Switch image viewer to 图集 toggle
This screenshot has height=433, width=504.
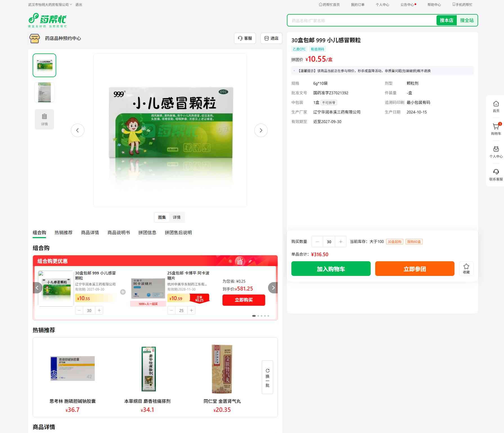click(x=162, y=217)
